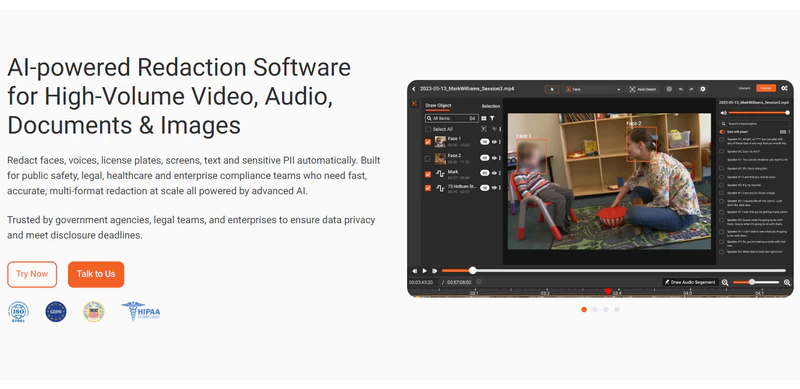
Task: Click the filter funnel icon
Action: 492,118
